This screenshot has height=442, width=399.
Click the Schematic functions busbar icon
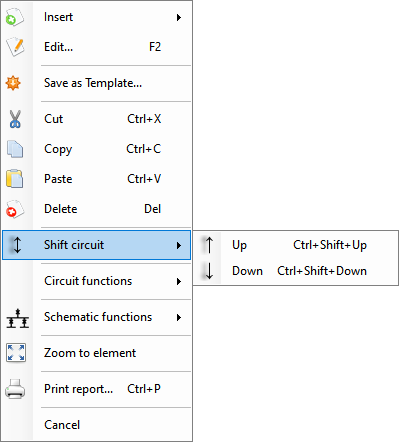[x=18, y=318]
